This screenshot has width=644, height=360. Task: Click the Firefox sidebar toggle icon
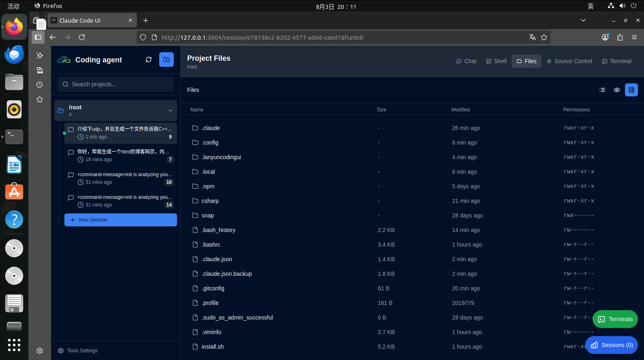click(38, 37)
